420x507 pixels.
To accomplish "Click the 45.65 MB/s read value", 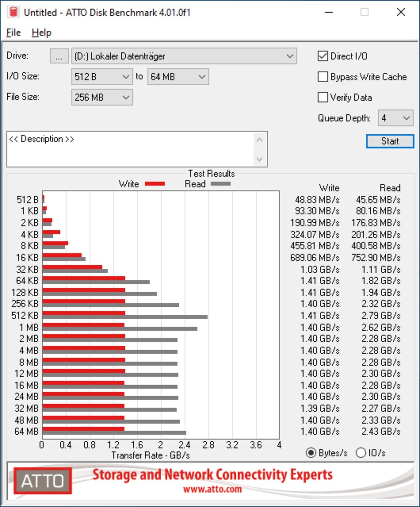I will [x=378, y=200].
